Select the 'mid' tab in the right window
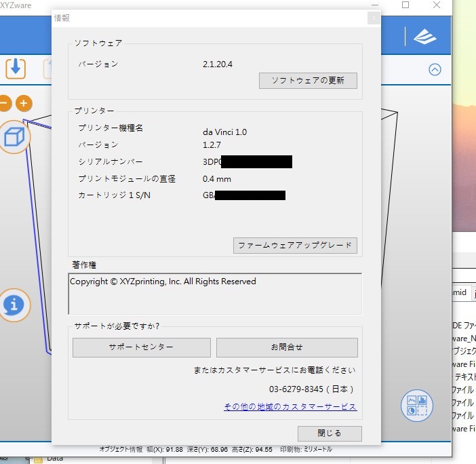This screenshot has height=464, width=476. [459, 292]
